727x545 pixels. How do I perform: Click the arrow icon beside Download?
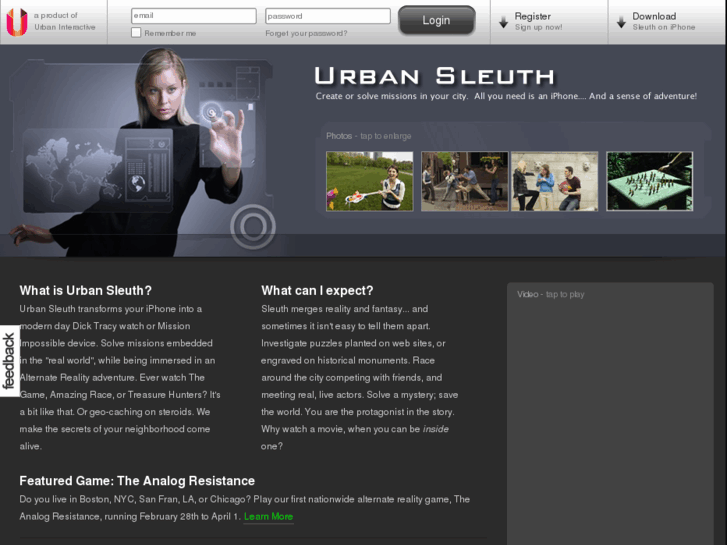coord(621,22)
